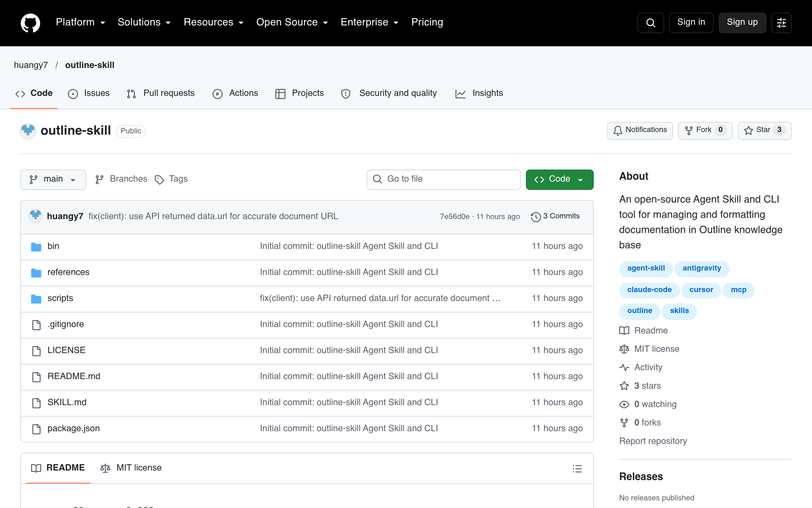812x508 pixels.
Task: Click the agent-skill topic tag
Action: pyautogui.click(x=646, y=269)
